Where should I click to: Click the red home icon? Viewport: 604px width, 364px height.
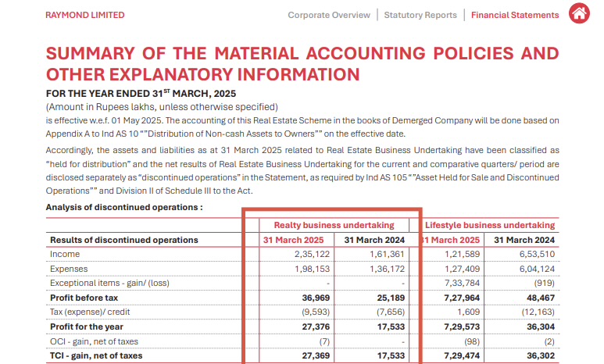pos(579,14)
